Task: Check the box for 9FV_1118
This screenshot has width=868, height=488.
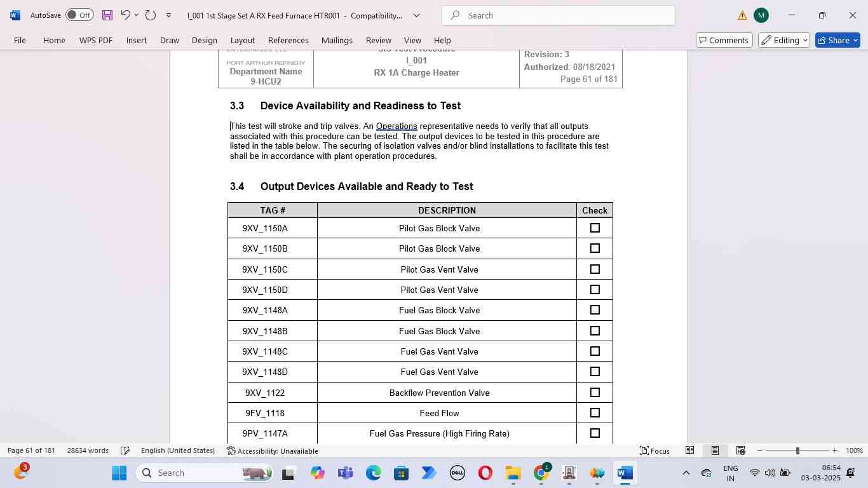Action: click(595, 413)
